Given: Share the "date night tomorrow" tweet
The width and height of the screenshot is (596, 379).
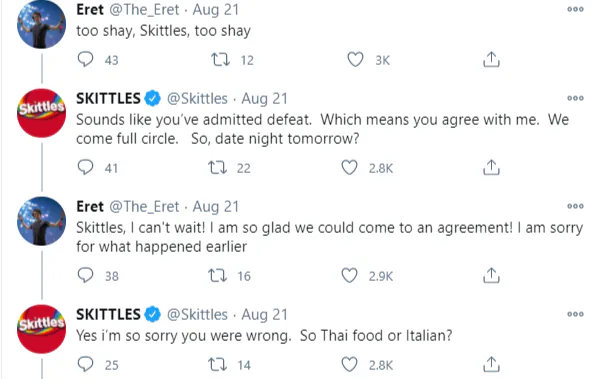Looking at the screenshot, I should click(x=491, y=167).
